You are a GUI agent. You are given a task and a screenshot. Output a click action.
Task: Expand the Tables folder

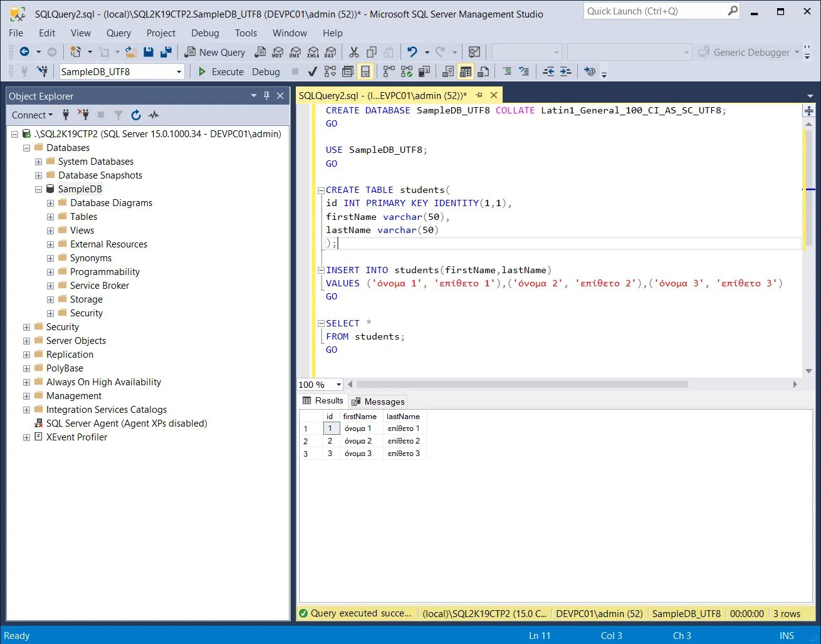click(x=51, y=217)
